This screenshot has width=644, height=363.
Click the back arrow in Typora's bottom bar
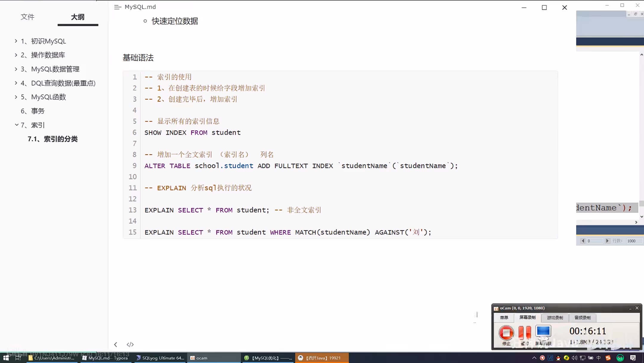tap(116, 344)
